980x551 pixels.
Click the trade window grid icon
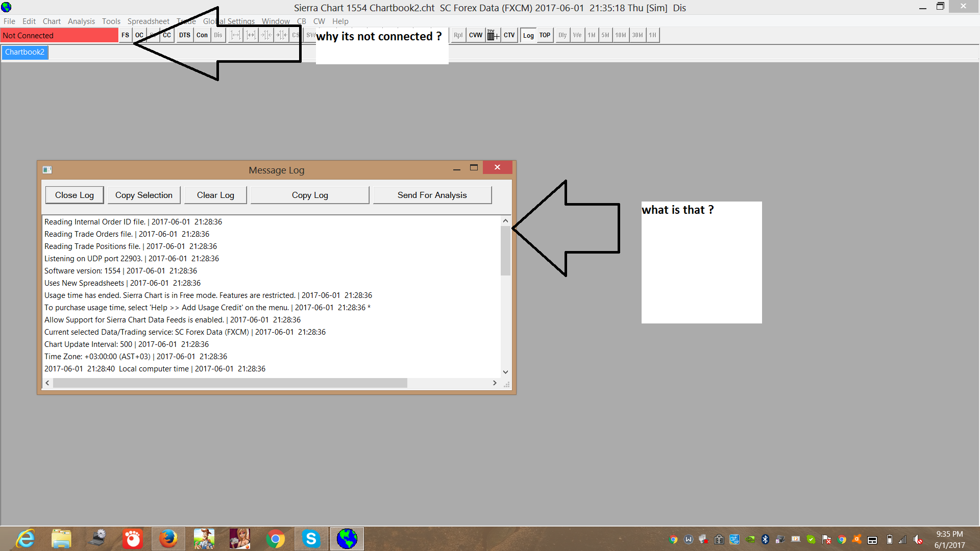[x=493, y=35]
